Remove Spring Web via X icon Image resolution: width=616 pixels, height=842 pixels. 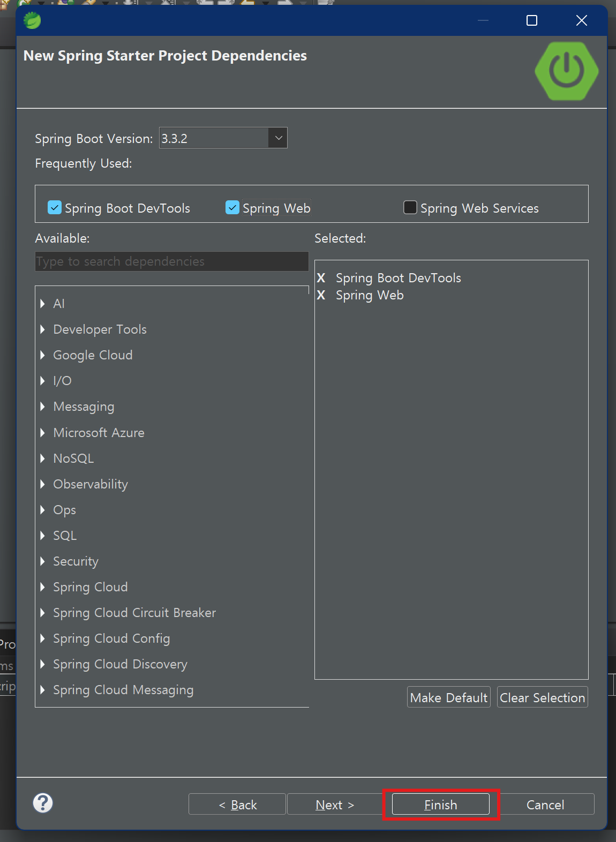(321, 295)
